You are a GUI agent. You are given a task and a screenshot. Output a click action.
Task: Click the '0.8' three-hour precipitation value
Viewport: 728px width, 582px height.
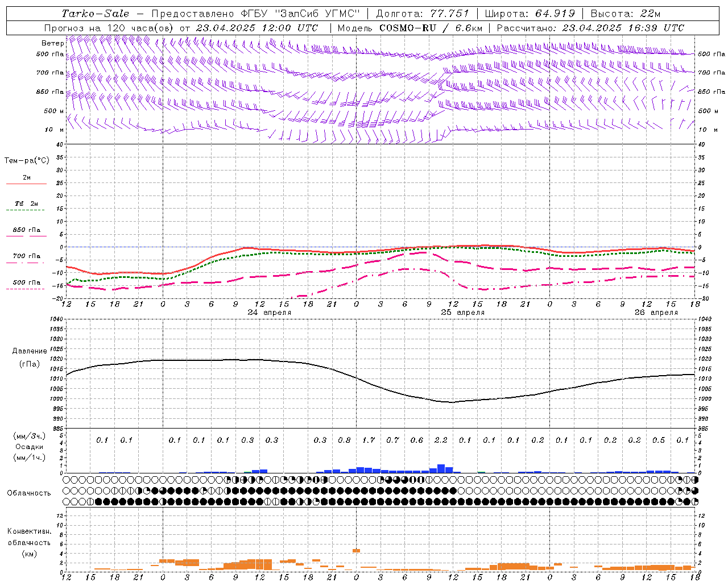pos(344,440)
